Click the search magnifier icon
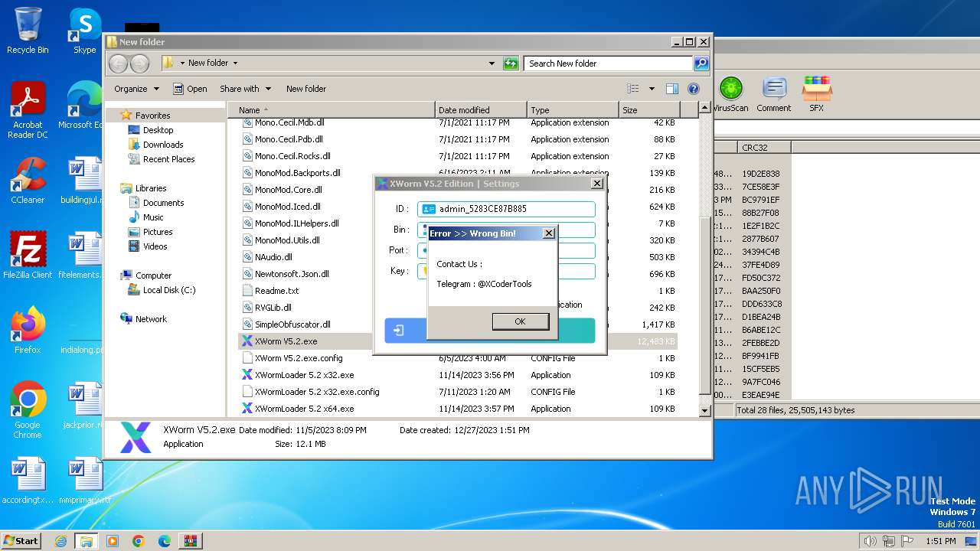 pyautogui.click(x=701, y=64)
